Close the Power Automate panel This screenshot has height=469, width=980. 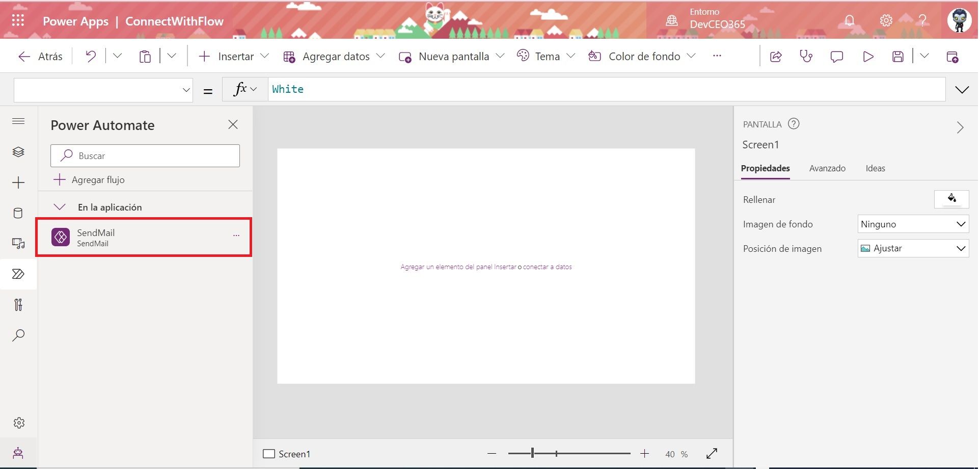233,124
